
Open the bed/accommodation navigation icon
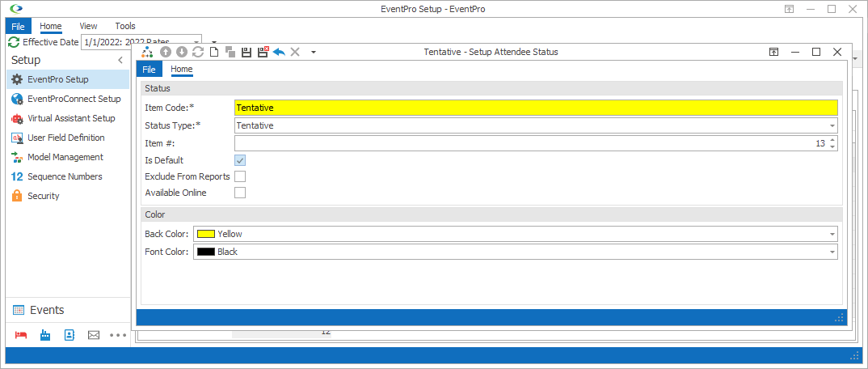click(x=20, y=335)
